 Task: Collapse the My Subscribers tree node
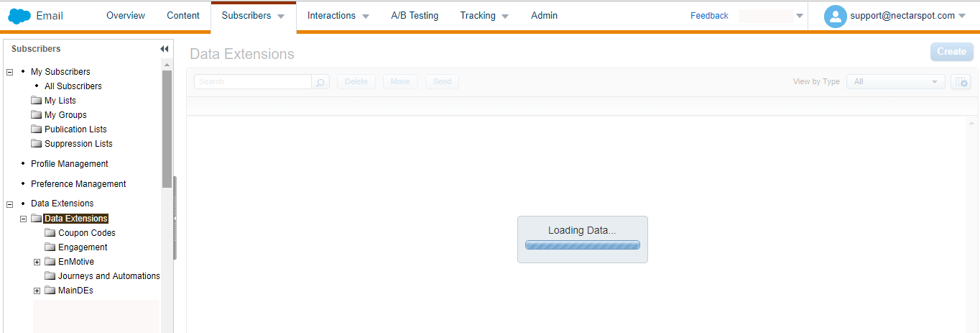pos(10,72)
